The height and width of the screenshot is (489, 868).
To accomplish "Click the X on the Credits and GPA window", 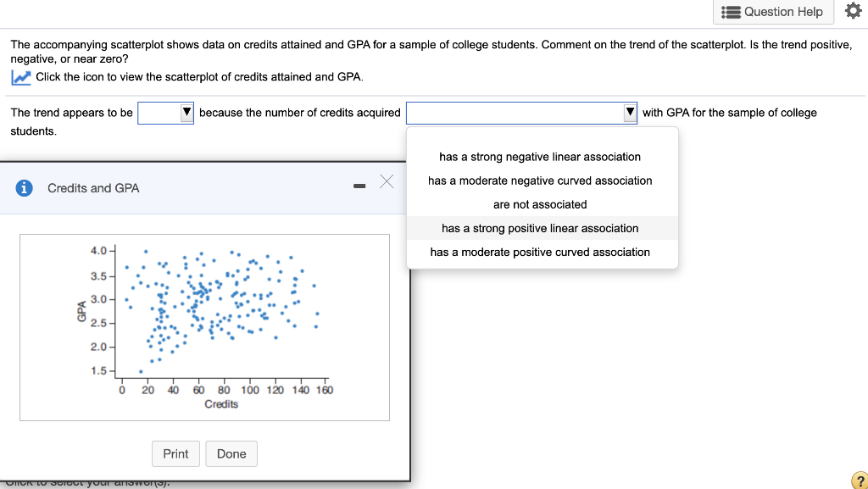I will click(x=387, y=181).
